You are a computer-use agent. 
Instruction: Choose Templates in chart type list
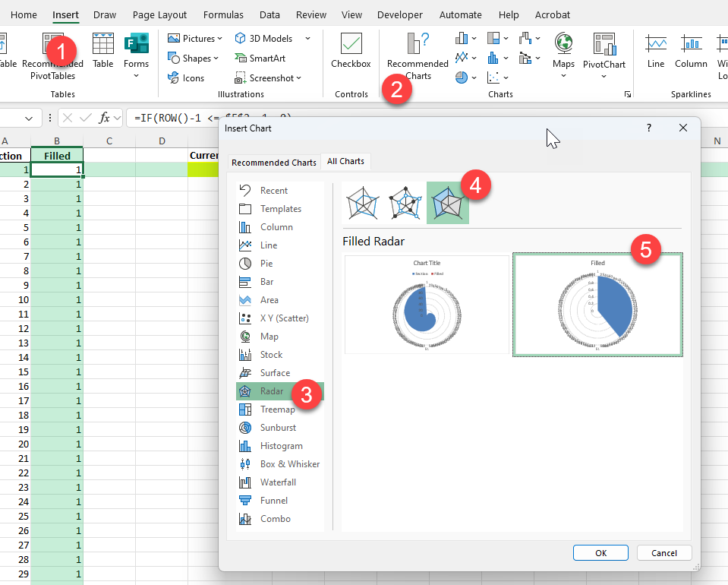pyautogui.click(x=279, y=209)
